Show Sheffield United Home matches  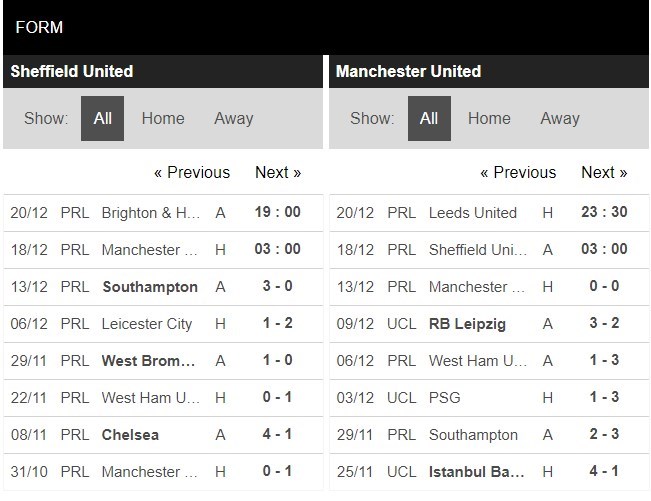(x=163, y=118)
